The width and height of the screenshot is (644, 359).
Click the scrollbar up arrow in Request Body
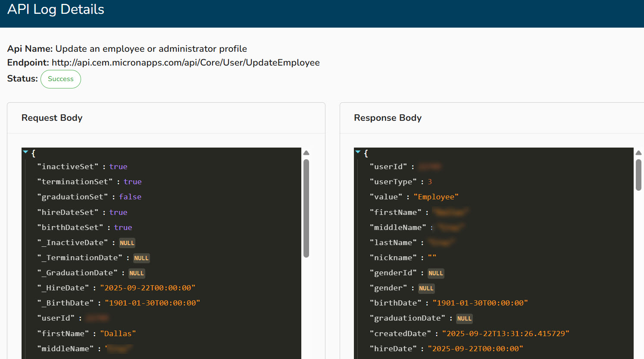306,152
